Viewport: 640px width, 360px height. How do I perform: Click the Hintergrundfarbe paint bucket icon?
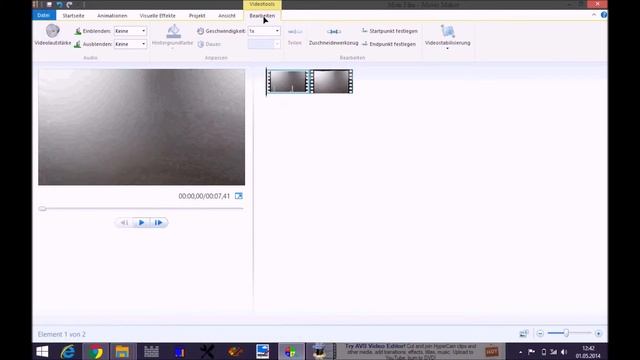[173, 31]
